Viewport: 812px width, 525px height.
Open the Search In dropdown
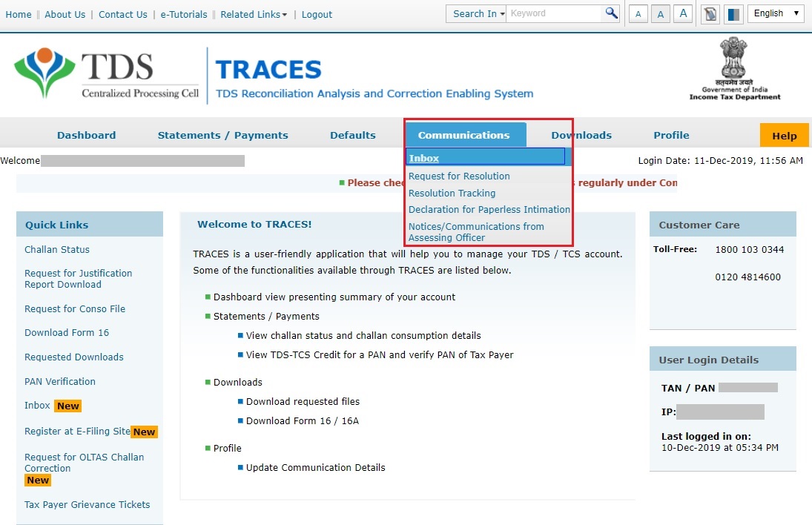pyautogui.click(x=475, y=13)
